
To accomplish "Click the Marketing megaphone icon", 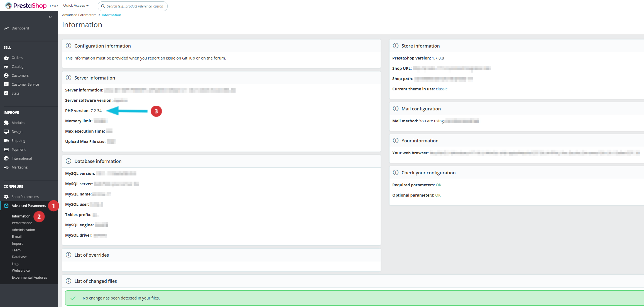I will pos(6,167).
